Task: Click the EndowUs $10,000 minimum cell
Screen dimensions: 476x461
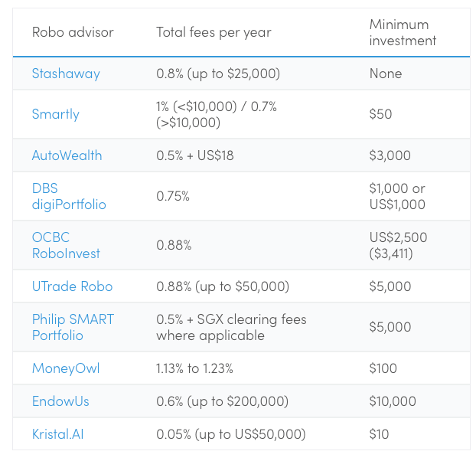Action: (393, 401)
